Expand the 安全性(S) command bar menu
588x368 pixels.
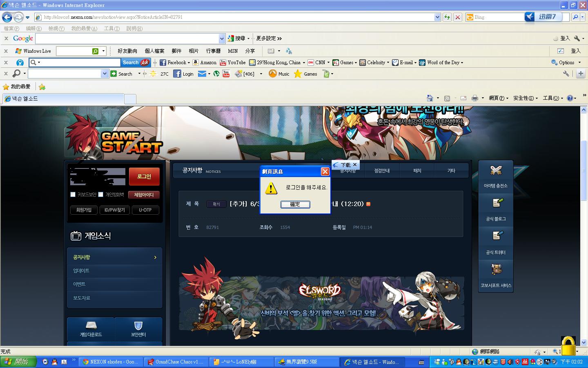coord(525,98)
